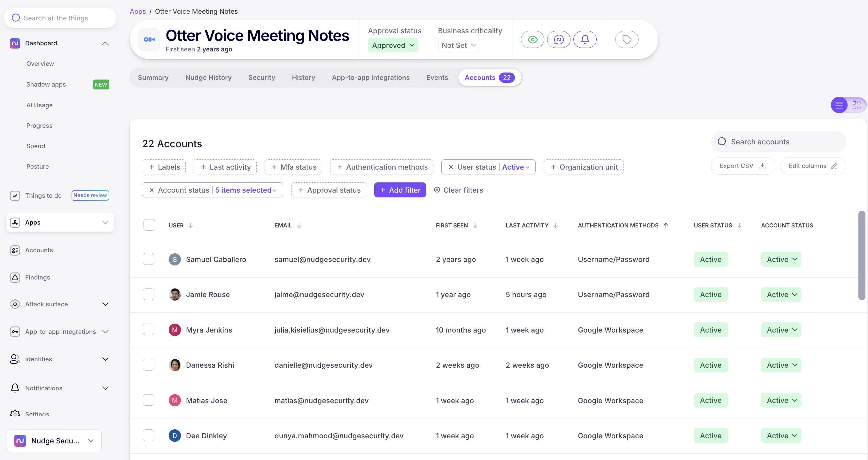Sort by User column arrow

191,226
